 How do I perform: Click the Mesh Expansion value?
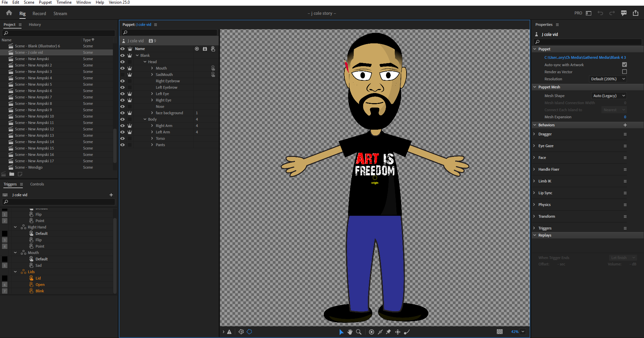coord(625,117)
